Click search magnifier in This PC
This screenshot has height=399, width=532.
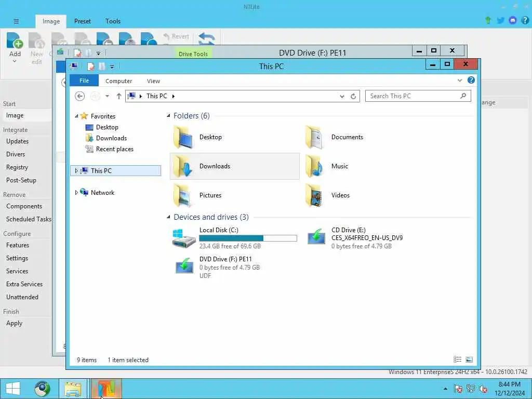[x=463, y=96]
